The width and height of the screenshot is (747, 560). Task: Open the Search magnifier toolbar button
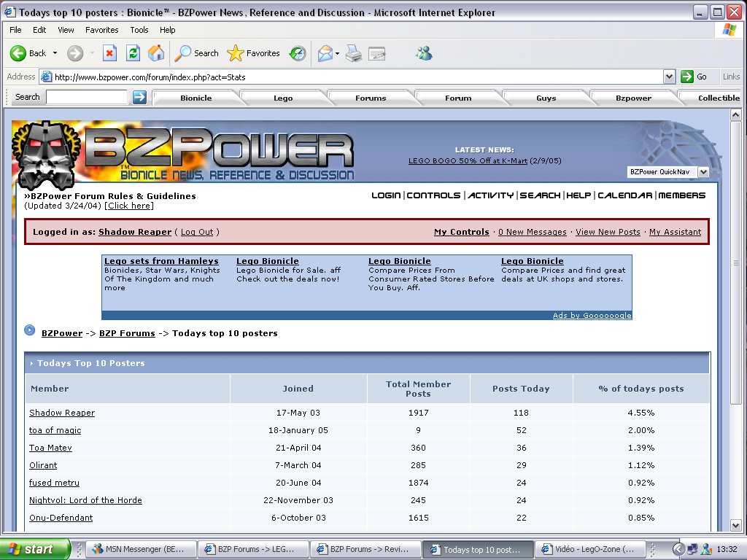click(x=196, y=53)
